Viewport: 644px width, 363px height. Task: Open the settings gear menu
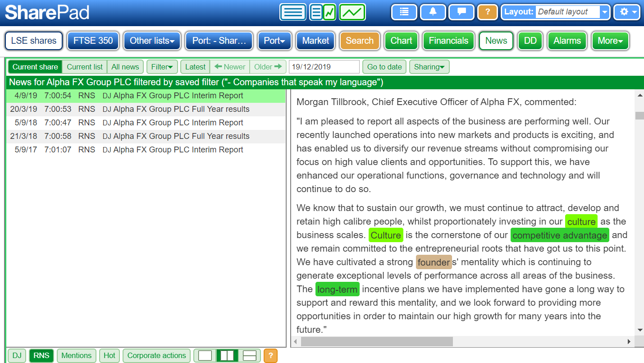pos(627,12)
